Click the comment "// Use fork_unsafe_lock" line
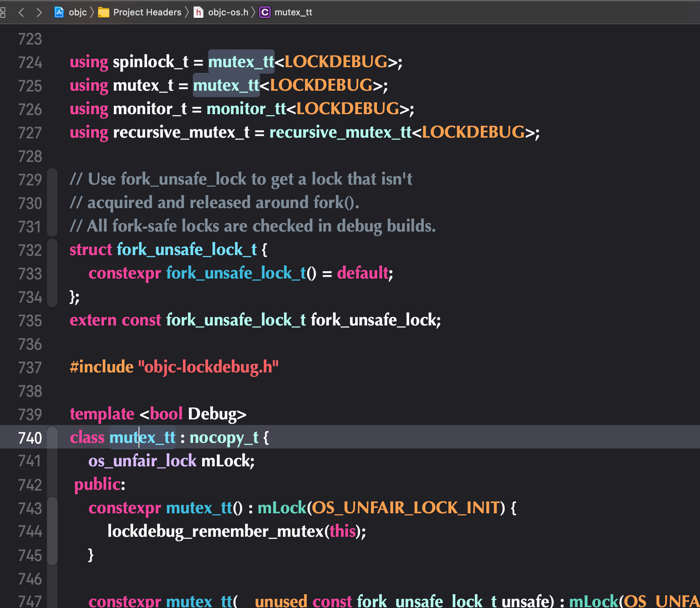 tap(241, 179)
